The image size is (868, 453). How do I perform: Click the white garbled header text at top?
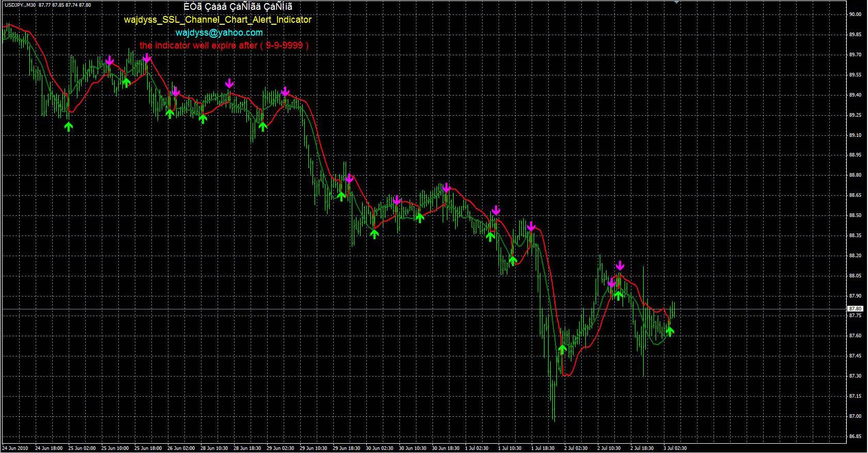point(238,7)
